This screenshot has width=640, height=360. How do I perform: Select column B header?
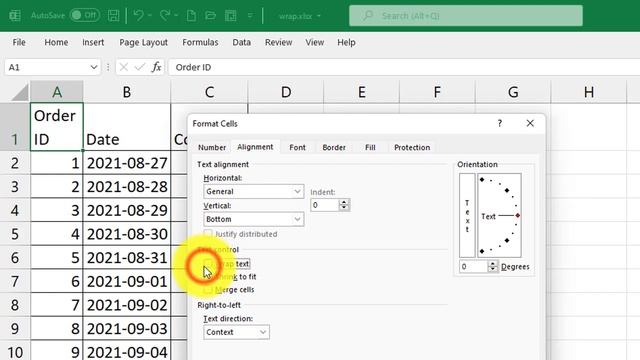(127, 92)
